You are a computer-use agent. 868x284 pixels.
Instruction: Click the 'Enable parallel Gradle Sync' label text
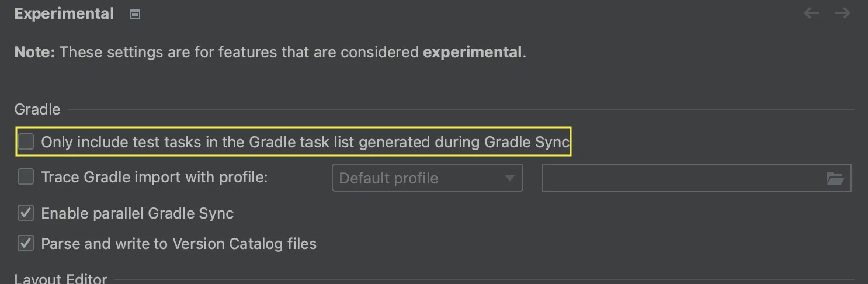click(x=137, y=213)
